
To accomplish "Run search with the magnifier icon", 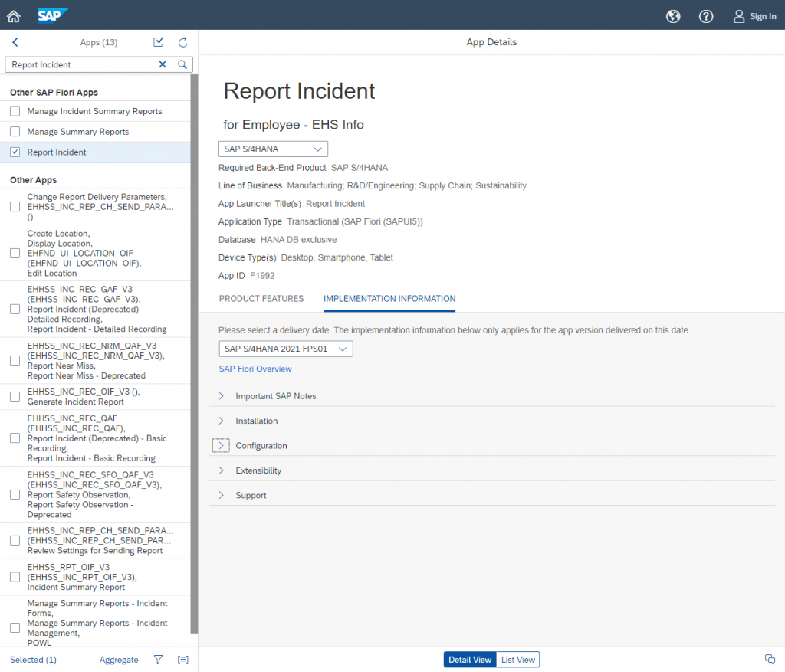I will click(182, 64).
